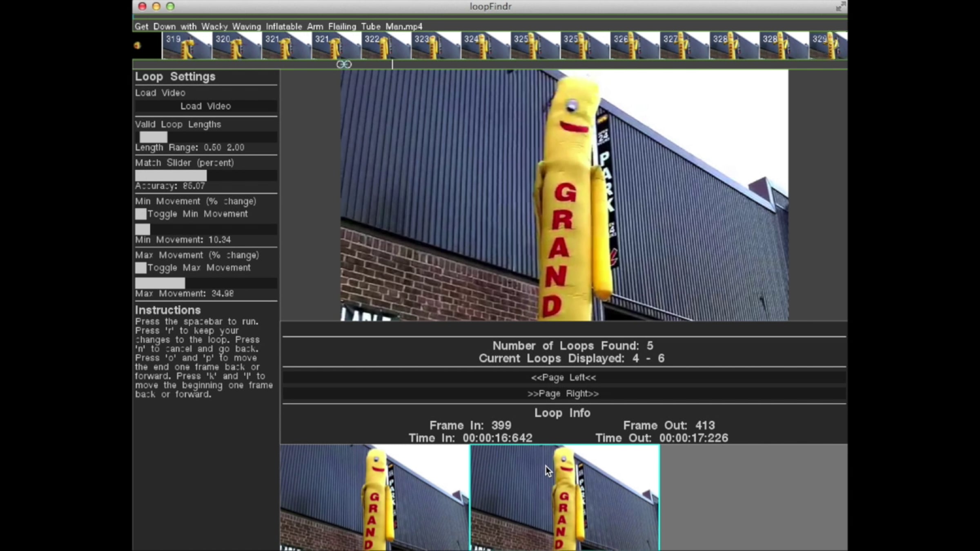Click the loopFindr window title
Viewport: 980px width, 551px height.
490,7
